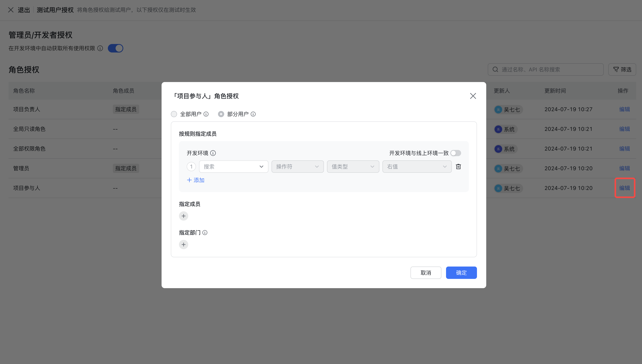Click 按规则指定成员 heading
642x364 pixels.
(x=198, y=134)
